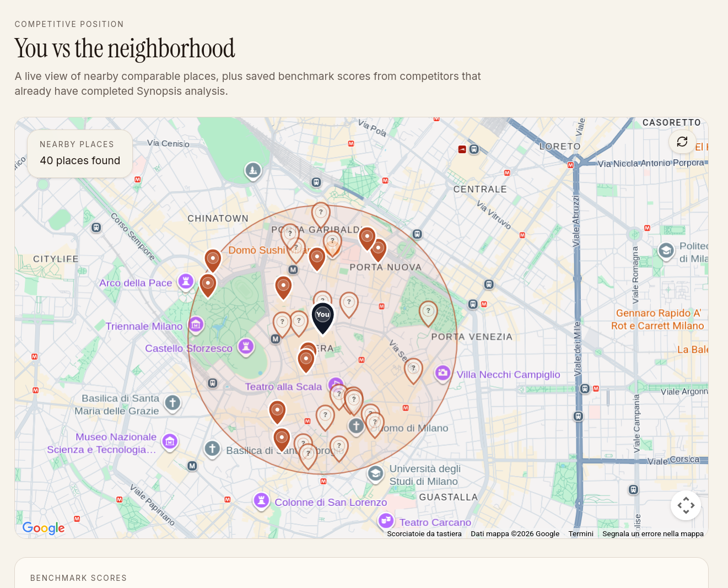Open "Scorciatoie da tastiera" keyboard shortcuts
728x588 pixels.
[424, 533]
